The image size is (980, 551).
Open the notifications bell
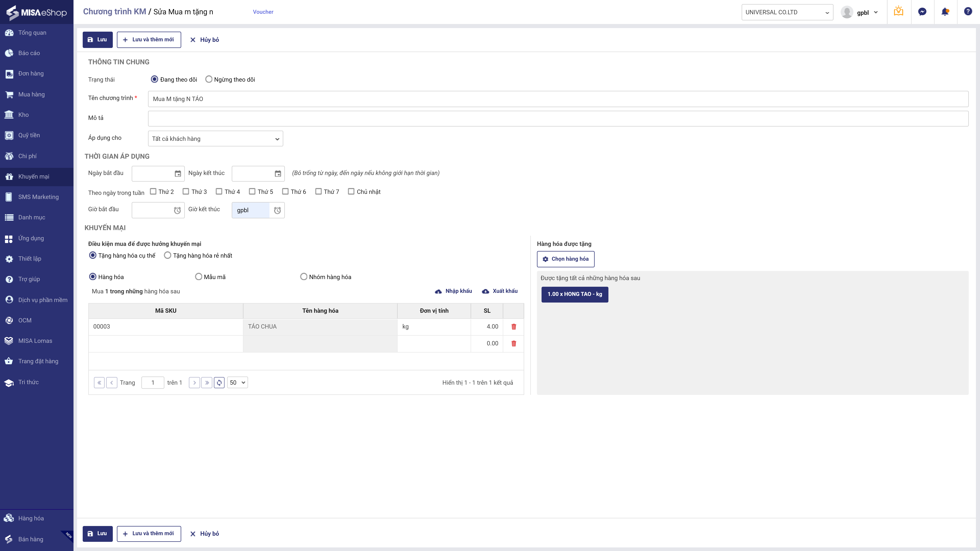click(945, 12)
